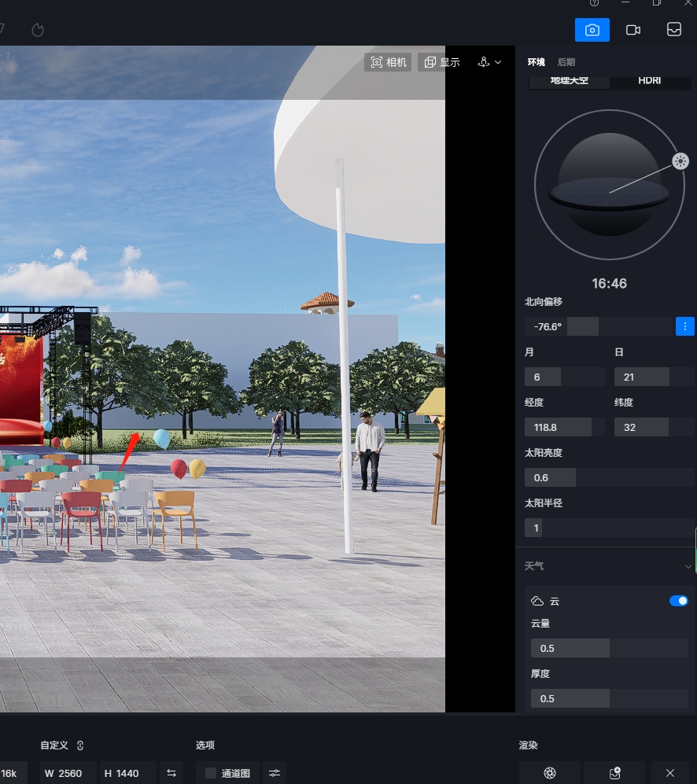Expand the walk mode dropdown in viewport

[x=489, y=62]
